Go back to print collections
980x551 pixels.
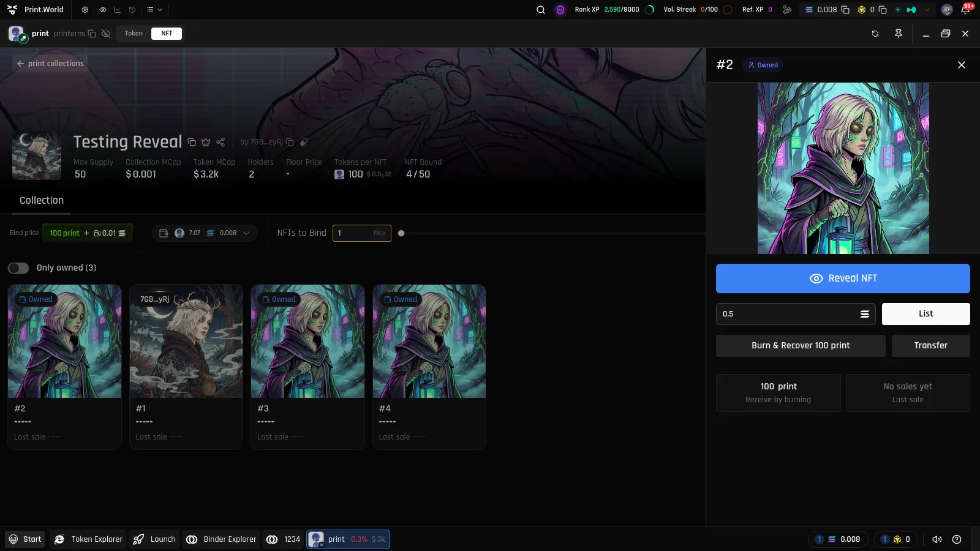click(x=50, y=64)
